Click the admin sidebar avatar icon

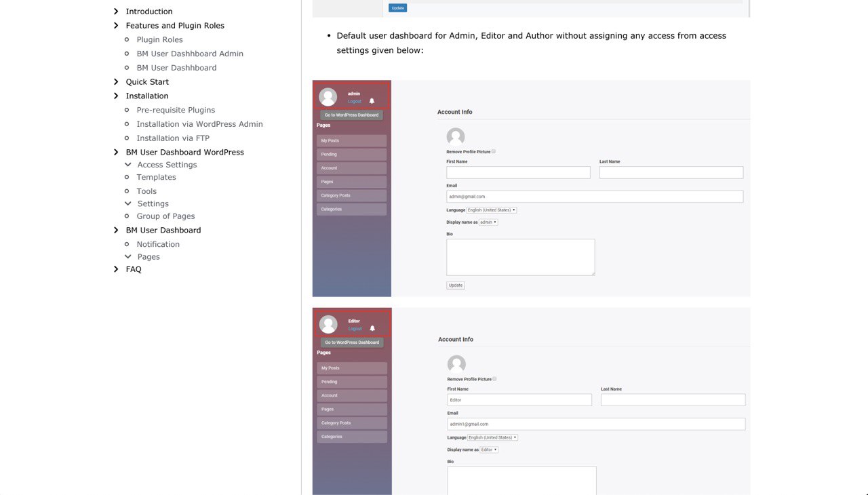click(x=328, y=97)
